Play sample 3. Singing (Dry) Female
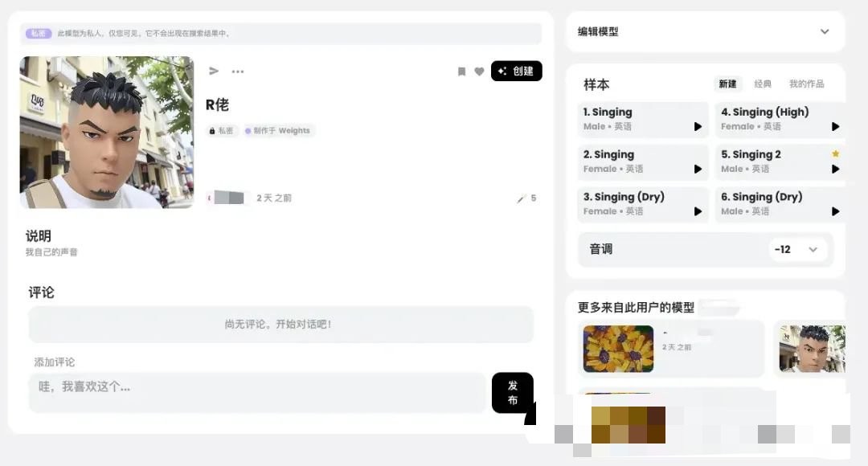 [x=698, y=211]
